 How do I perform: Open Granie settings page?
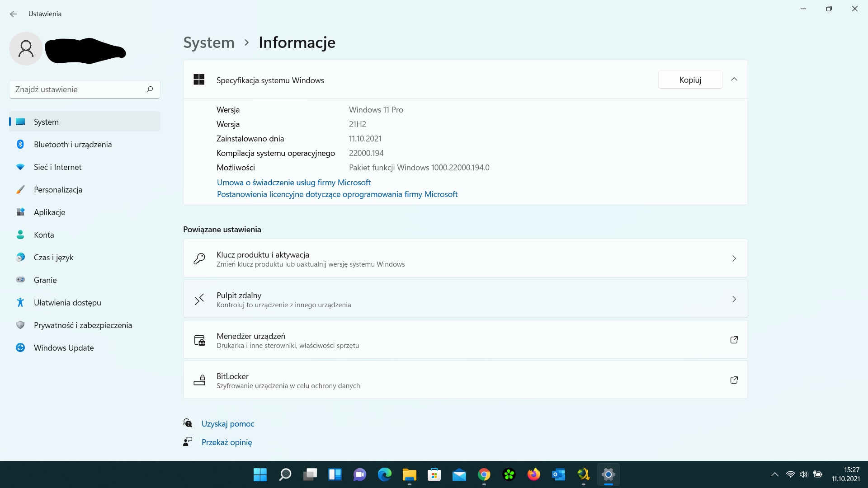(85, 280)
